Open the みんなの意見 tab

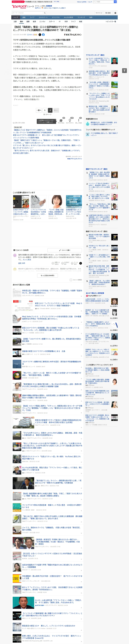point(68,17)
